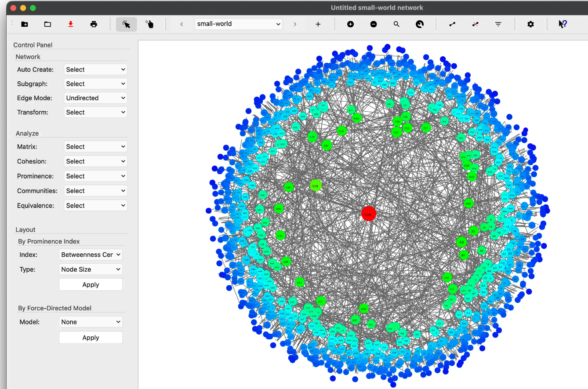Open the small-world network selector

(x=239, y=24)
